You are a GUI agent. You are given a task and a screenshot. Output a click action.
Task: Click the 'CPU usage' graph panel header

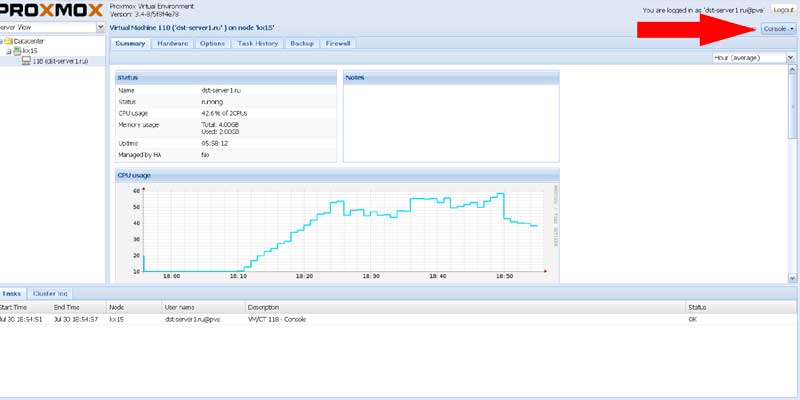(x=337, y=176)
